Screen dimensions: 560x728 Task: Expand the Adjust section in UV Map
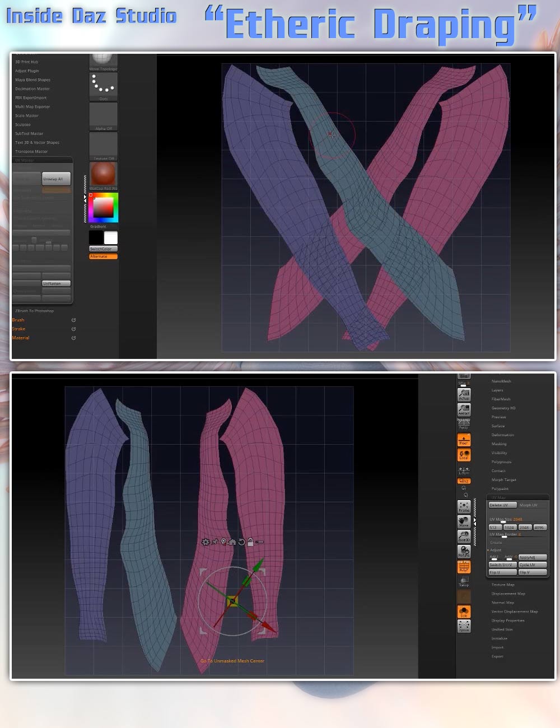pos(496,550)
